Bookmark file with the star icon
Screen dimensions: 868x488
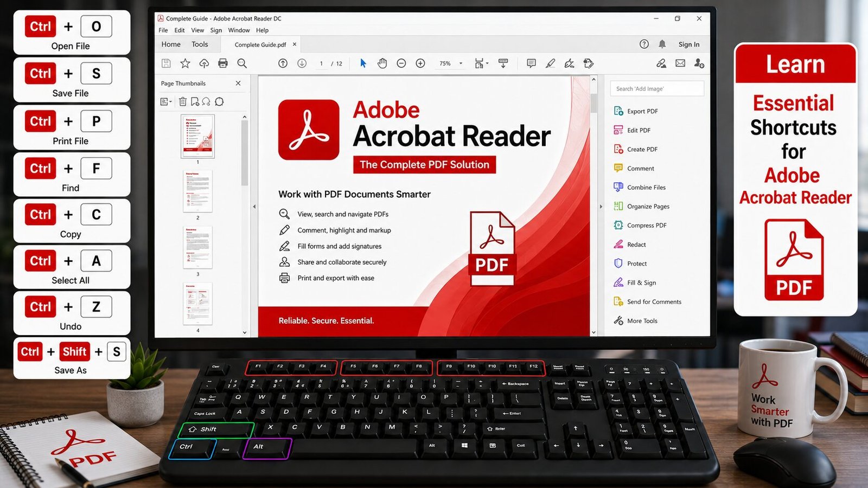pos(185,63)
